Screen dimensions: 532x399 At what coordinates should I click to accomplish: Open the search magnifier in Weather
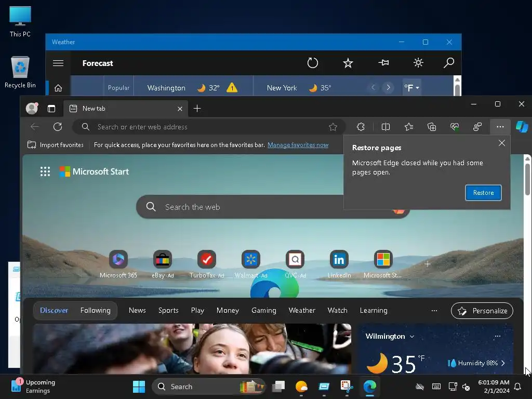(448, 63)
